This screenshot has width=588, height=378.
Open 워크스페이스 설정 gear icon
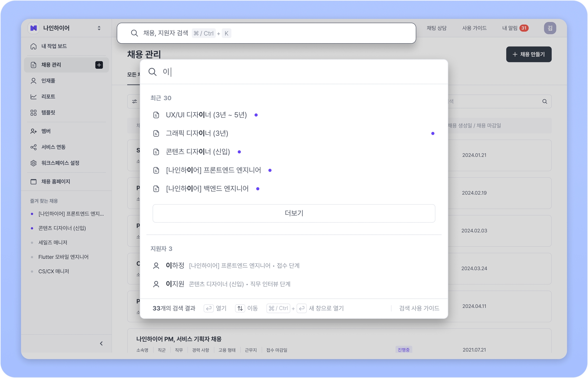click(x=33, y=163)
